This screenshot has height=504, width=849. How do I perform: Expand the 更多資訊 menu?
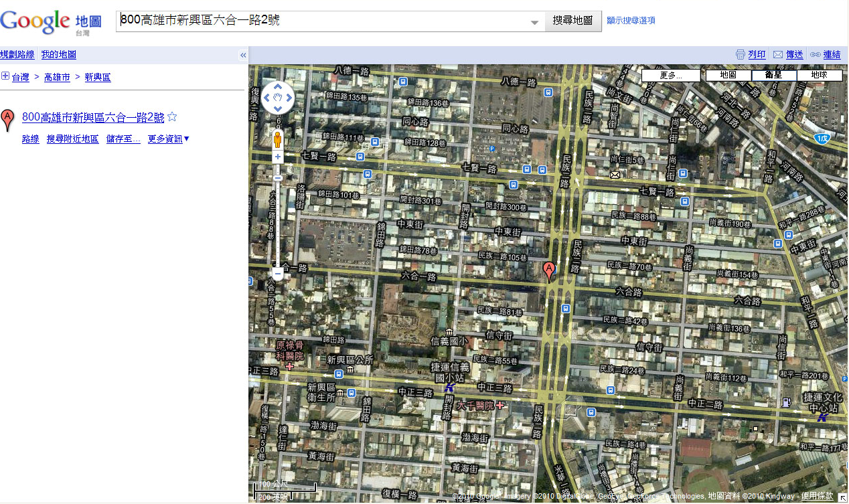169,139
